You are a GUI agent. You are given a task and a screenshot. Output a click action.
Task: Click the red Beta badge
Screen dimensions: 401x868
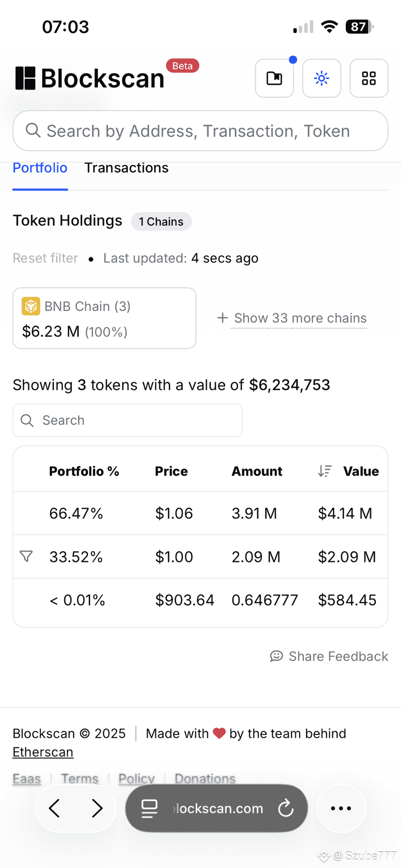(183, 65)
